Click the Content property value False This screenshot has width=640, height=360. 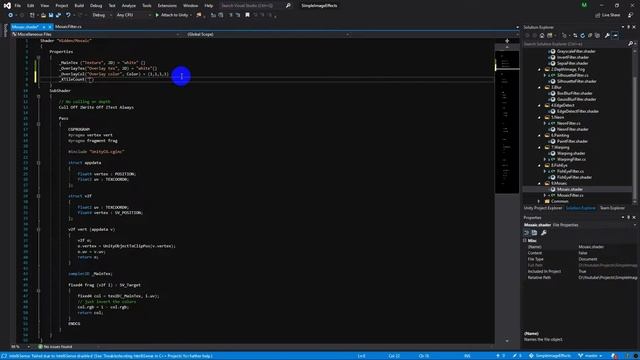(582, 253)
